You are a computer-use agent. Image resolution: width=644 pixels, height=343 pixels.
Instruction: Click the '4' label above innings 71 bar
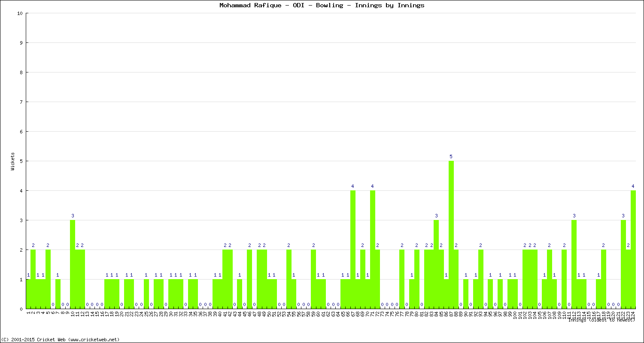[x=372, y=186]
